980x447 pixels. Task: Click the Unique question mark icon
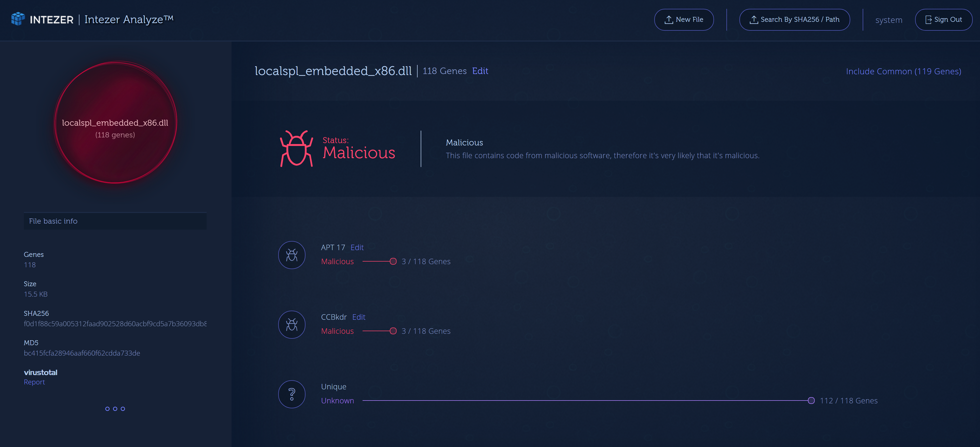click(292, 395)
